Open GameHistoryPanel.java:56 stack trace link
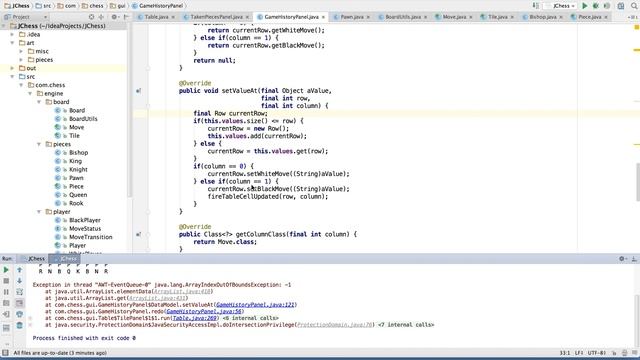The width and height of the screenshot is (640, 360). [204, 311]
